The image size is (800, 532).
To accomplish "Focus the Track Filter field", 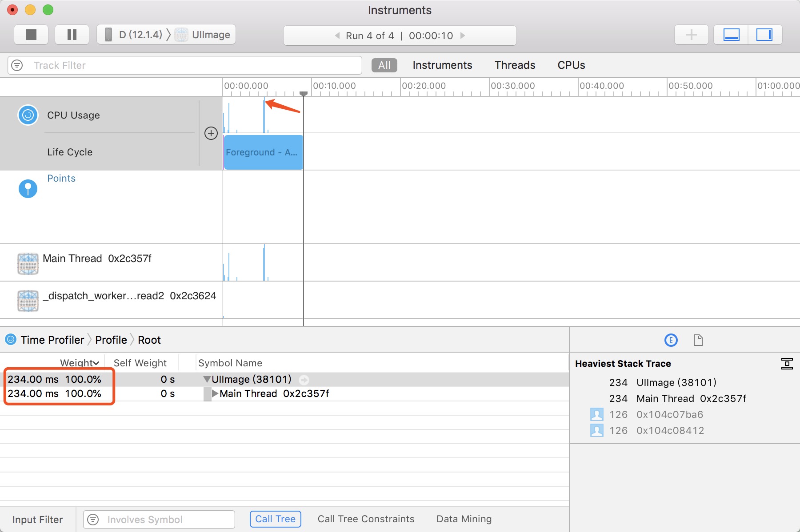I will point(184,65).
